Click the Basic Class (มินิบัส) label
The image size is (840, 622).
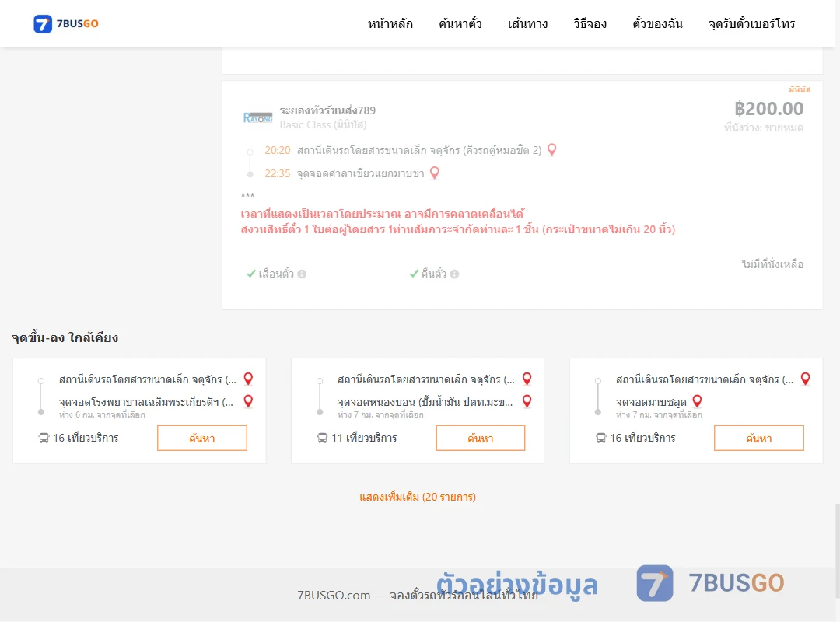[x=323, y=125]
